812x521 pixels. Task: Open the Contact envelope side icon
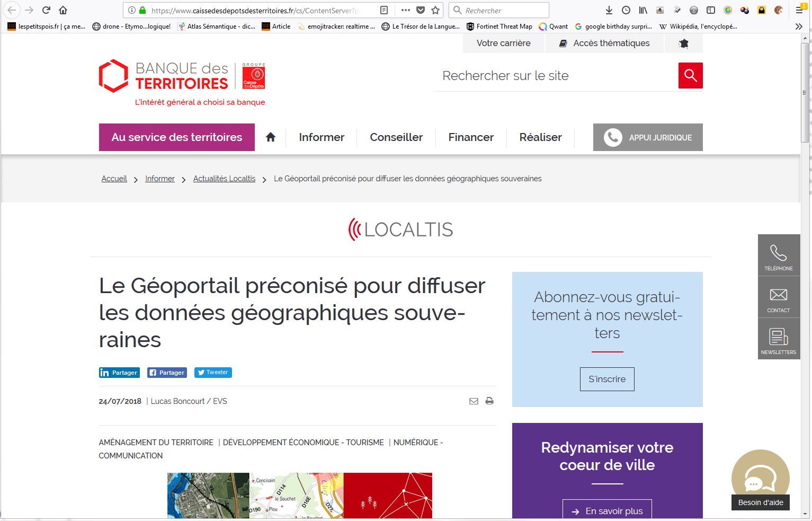coord(778,297)
